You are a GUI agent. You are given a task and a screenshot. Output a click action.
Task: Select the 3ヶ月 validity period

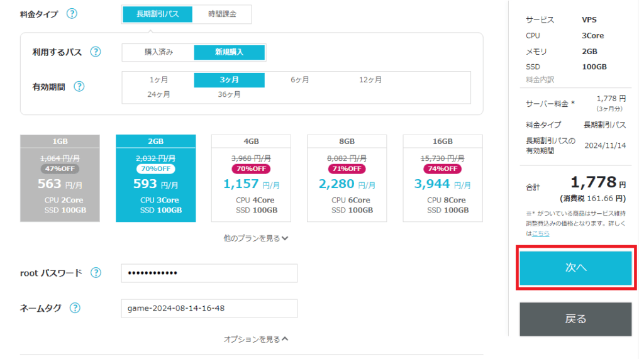tap(229, 80)
